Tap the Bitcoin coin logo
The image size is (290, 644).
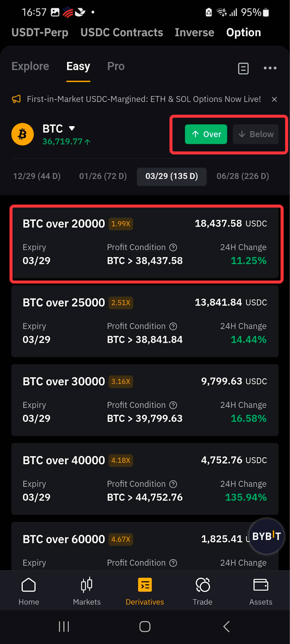pyautogui.click(x=23, y=134)
